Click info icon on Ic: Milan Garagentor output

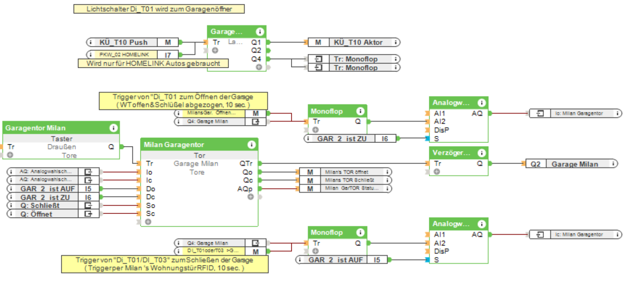[x=617, y=235]
